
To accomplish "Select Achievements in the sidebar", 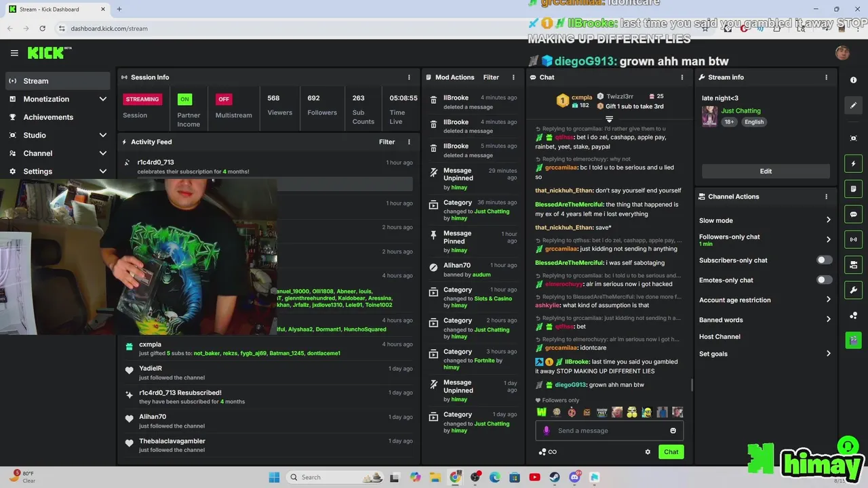I will pyautogui.click(x=57, y=117).
